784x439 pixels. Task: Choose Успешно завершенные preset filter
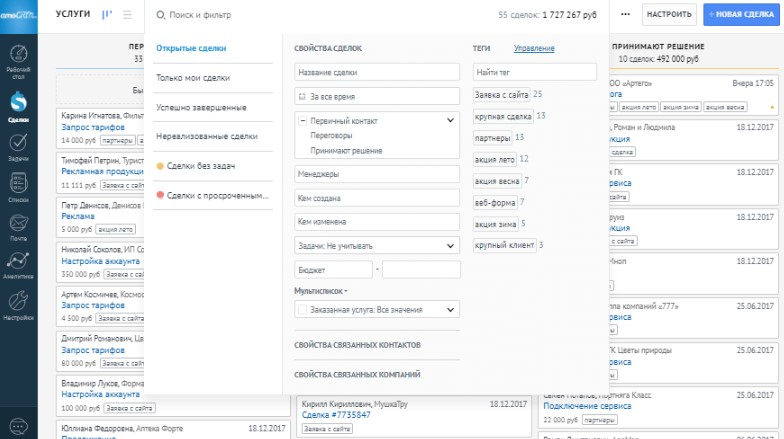201,107
